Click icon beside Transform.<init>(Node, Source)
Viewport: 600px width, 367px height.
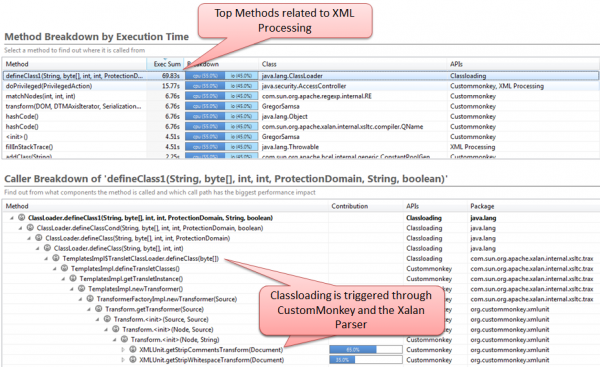pyautogui.click(x=116, y=329)
